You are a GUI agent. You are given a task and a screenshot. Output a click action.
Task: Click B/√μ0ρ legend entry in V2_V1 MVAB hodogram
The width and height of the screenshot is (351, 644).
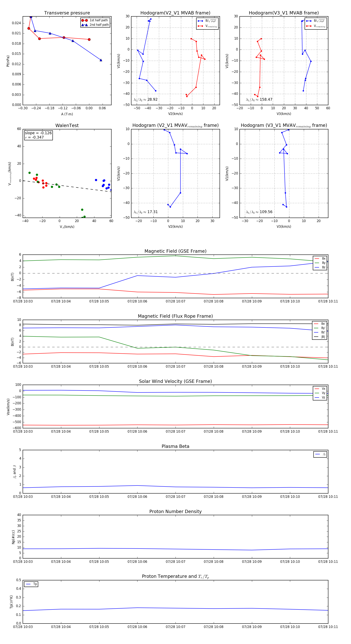coord(207,21)
